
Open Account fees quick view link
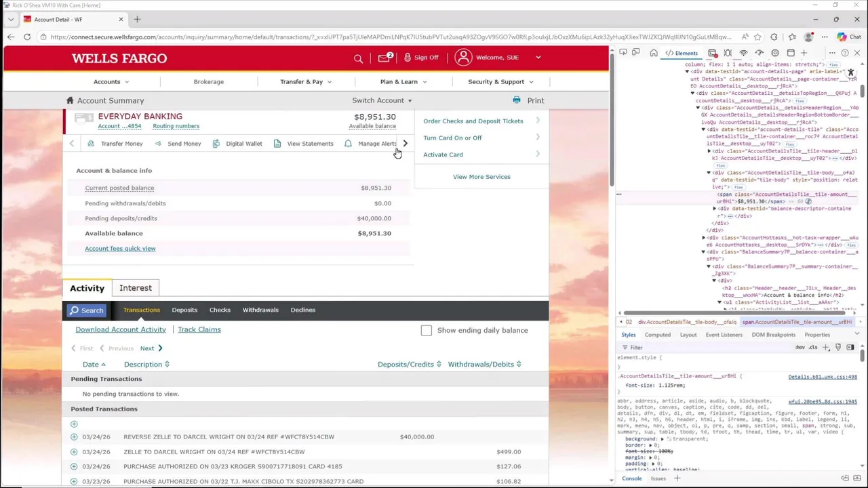[120, 248]
